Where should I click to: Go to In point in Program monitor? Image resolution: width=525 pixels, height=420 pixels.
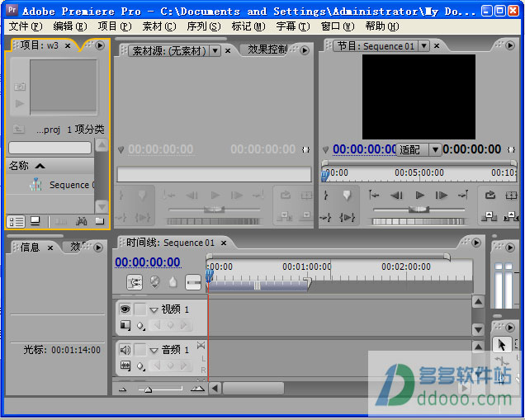(374, 195)
